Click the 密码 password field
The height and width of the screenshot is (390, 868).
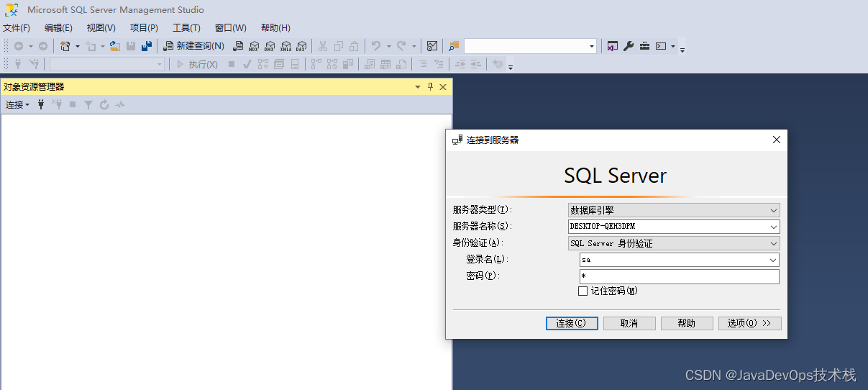[680, 277]
